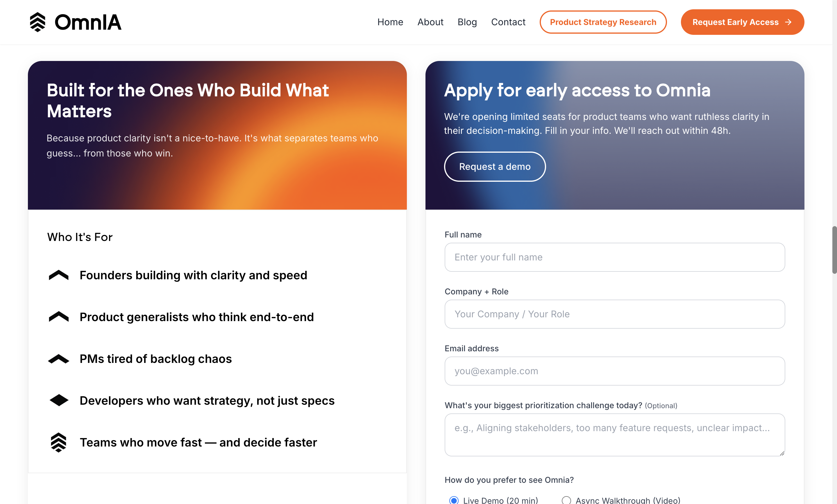Click the Product Strategy Research button
The image size is (837, 504).
pyautogui.click(x=603, y=22)
